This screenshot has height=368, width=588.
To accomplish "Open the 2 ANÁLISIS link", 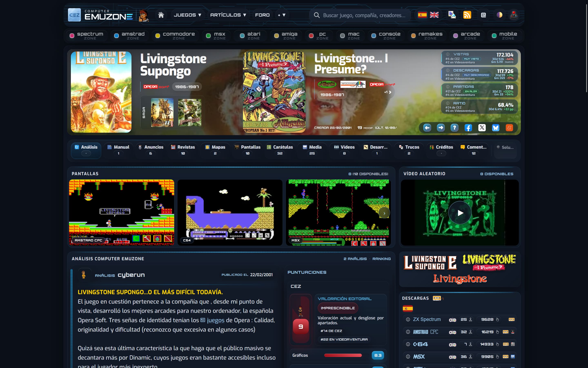I will [355, 259].
